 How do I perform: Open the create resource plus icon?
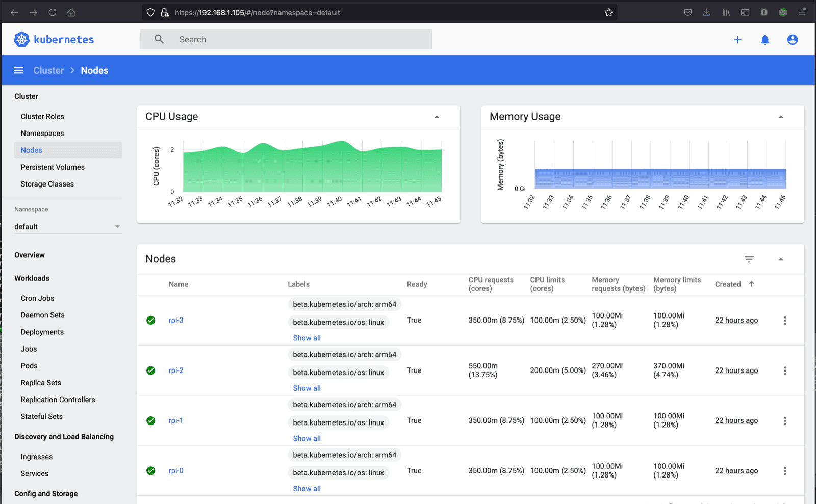pos(738,39)
